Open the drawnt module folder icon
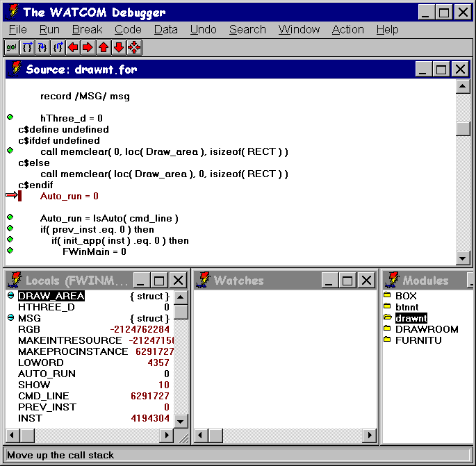This screenshot has height=466, width=476. 387,317
